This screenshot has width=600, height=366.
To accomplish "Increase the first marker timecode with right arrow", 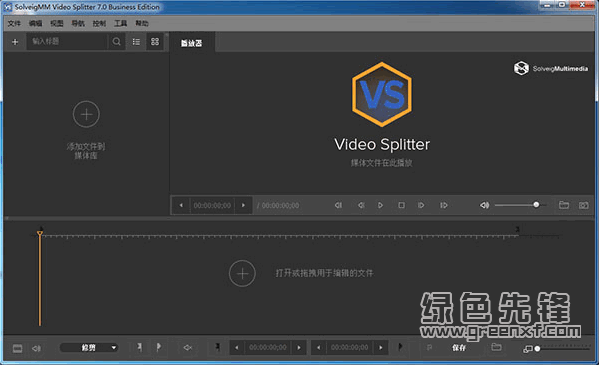I will 299,348.
